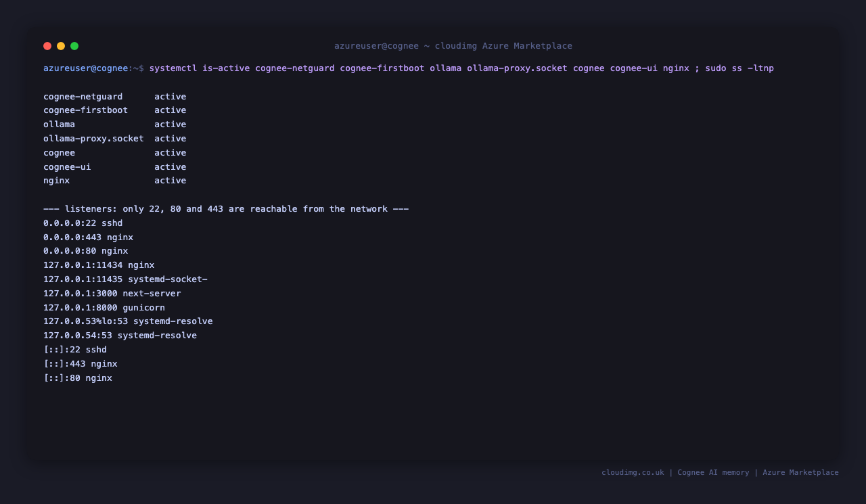Select the '127.0.0.1:3000 next-server' listener line
The image size is (866, 504).
pos(112,294)
